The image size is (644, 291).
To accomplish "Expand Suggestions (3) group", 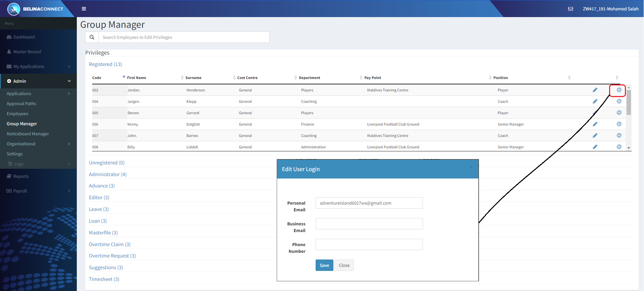I will click(x=106, y=268).
